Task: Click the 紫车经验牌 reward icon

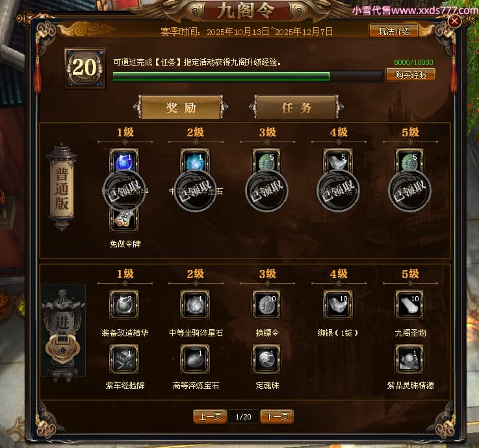Action: [124, 359]
